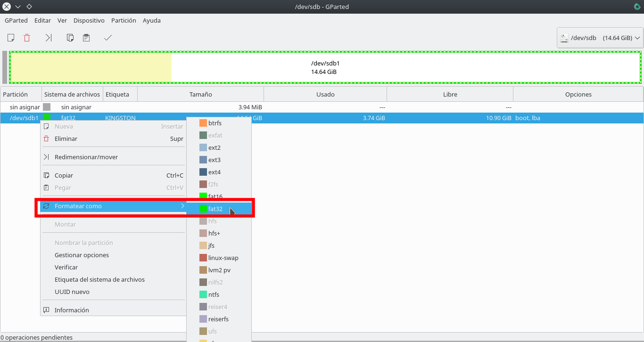Click the keep-above diamond icon in title bar
Image resolution: width=644 pixels, height=342 pixels.
(x=29, y=7)
